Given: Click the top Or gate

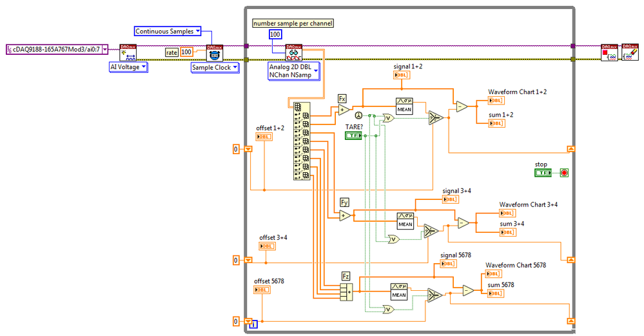Looking at the screenshot, I should click(388, 118).
